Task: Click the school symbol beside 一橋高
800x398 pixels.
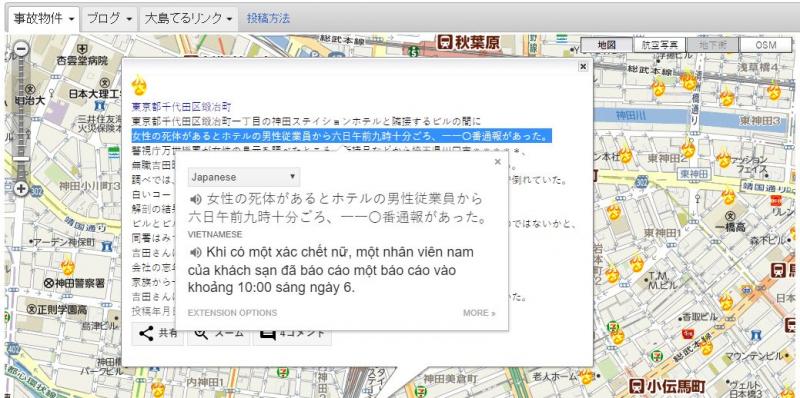Action: [731, 215]
